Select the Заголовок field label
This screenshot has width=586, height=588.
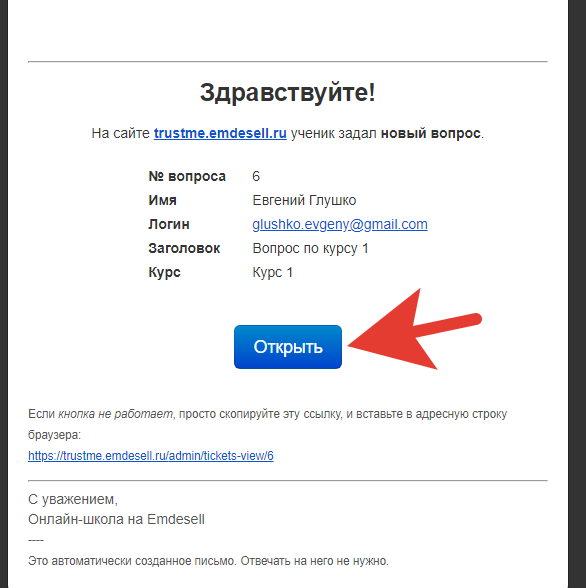pos(184,248)
